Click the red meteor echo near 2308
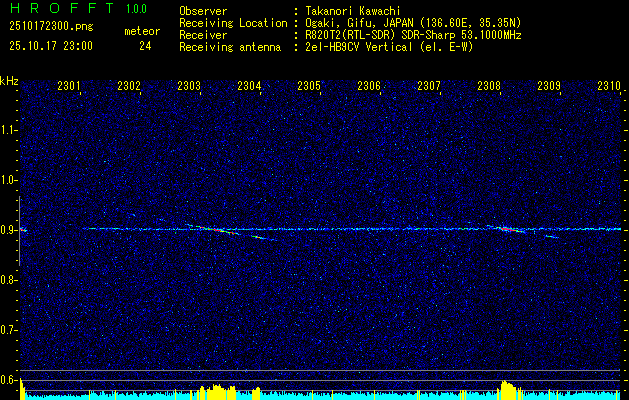 [x=508, y=229]
